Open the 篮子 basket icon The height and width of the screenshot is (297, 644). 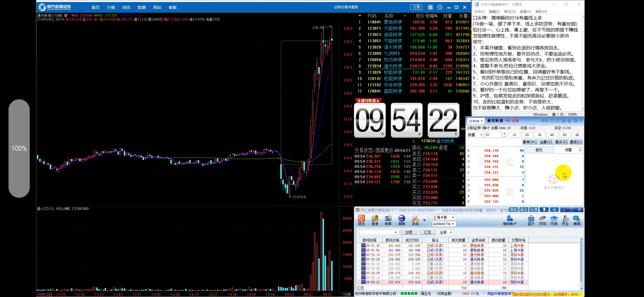tap(531, 220)
